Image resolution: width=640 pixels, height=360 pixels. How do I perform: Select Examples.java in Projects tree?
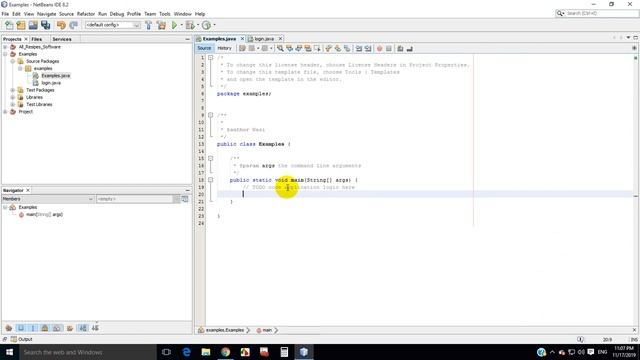click(56, 76)
